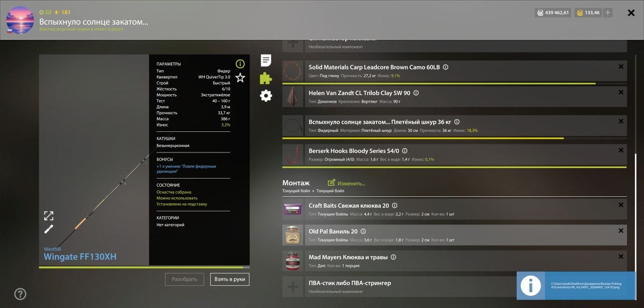Click the rod condition bar under Wingate
Screen dimensions: 644x308
point(144,267)
